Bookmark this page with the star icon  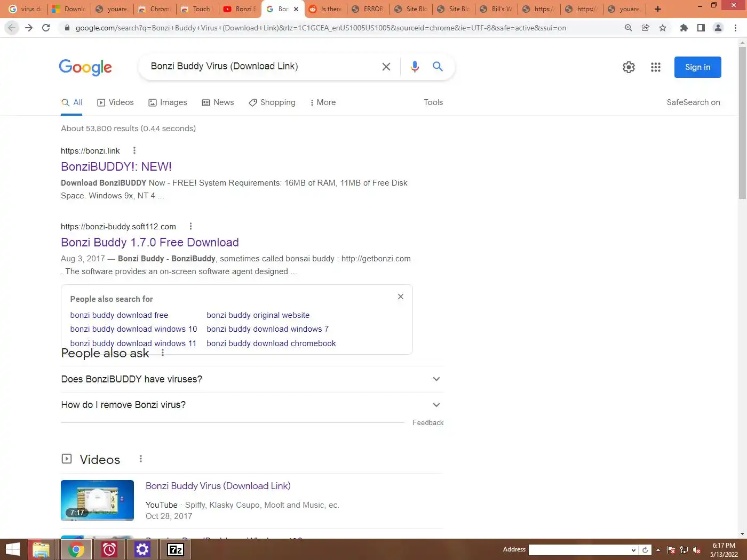tap(662, 28)
